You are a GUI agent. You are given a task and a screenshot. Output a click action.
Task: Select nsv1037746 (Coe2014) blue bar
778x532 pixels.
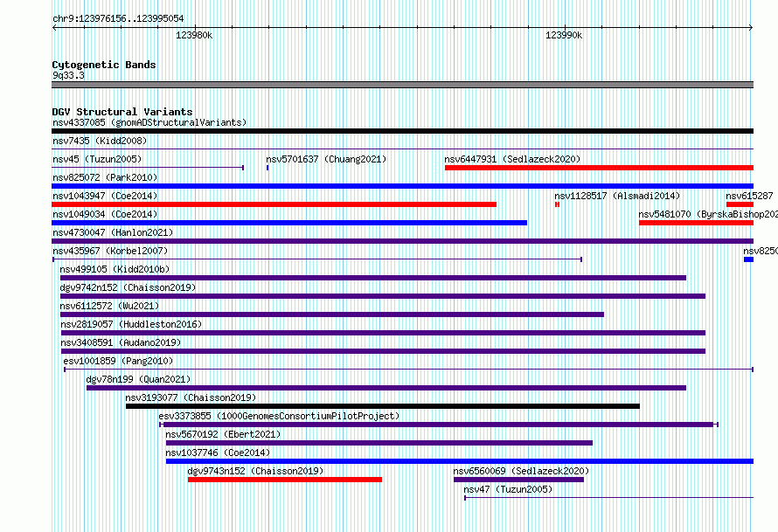point(460,461)
